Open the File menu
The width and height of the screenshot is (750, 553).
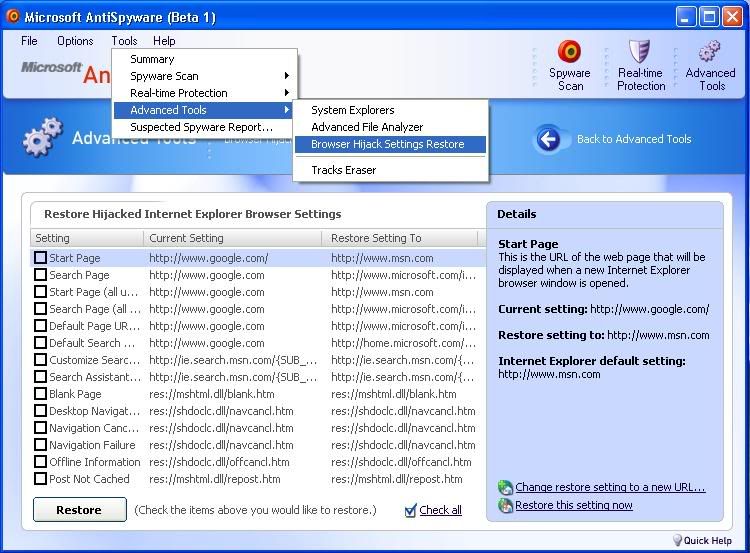tap(29, 41)
